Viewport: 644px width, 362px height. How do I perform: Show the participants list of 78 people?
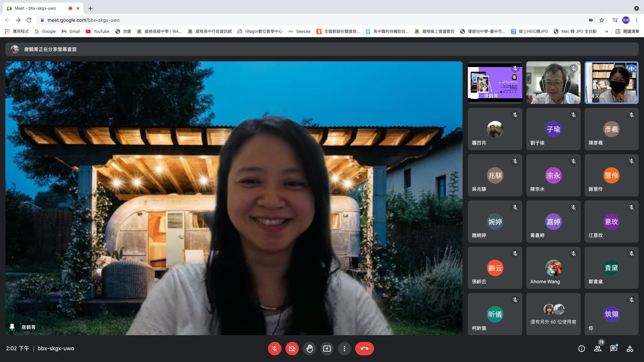[598, 349]
